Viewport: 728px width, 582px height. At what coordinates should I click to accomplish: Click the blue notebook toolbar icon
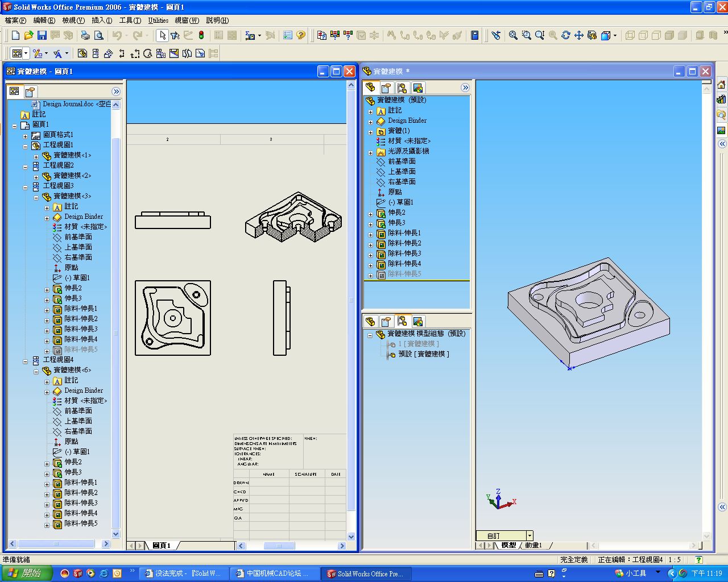475,35
